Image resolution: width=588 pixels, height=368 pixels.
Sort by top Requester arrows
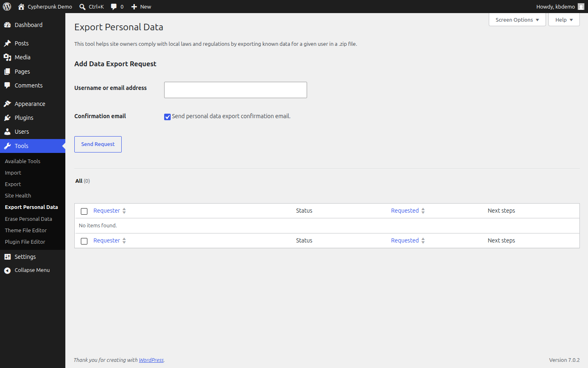tap(124, 211)
